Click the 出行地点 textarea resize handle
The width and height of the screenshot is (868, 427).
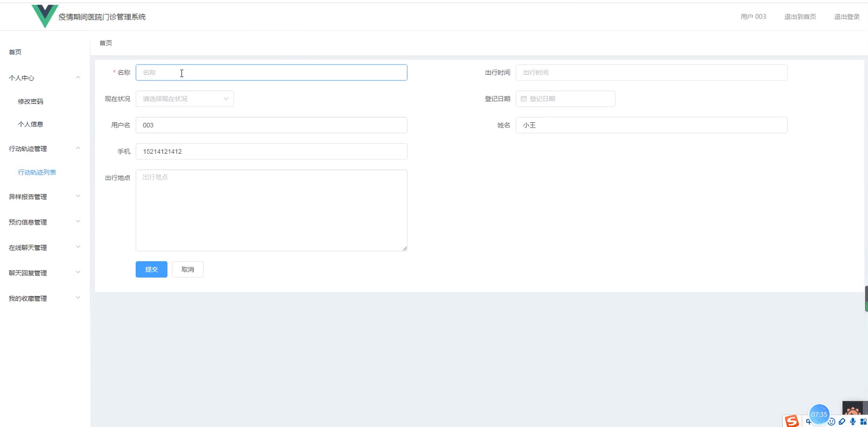pos(405,249)
